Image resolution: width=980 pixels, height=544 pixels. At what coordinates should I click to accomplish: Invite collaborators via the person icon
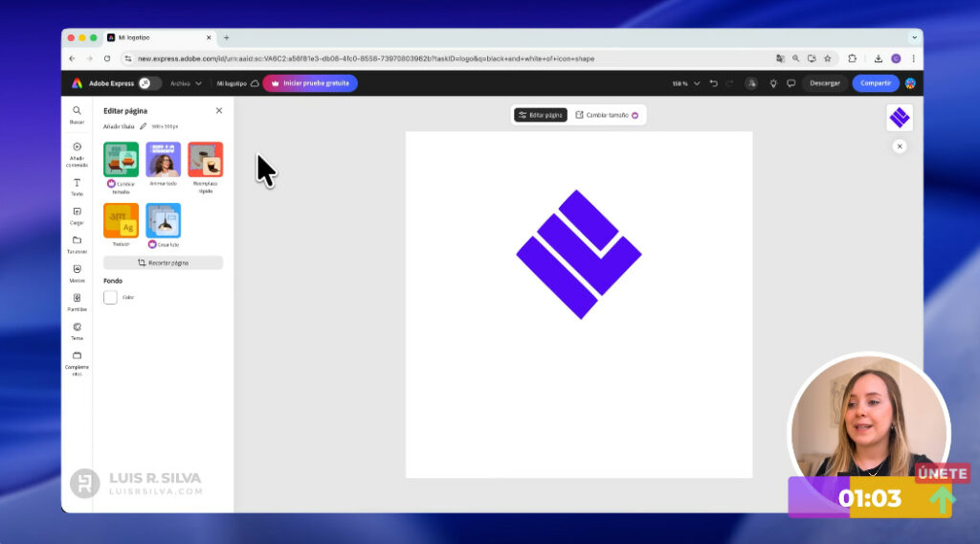click(752, 83)
